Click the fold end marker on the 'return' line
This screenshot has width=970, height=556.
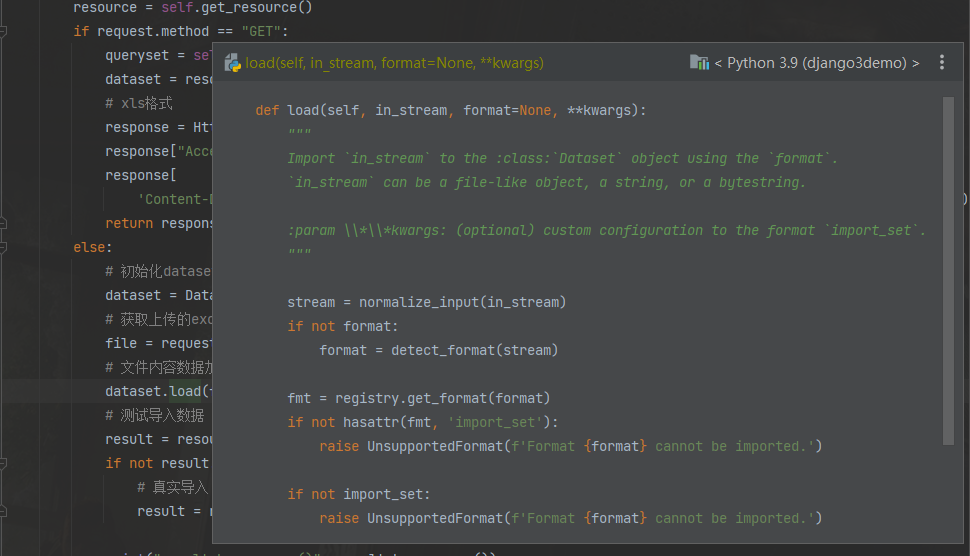pyautogui.click(x=4, y=223)
